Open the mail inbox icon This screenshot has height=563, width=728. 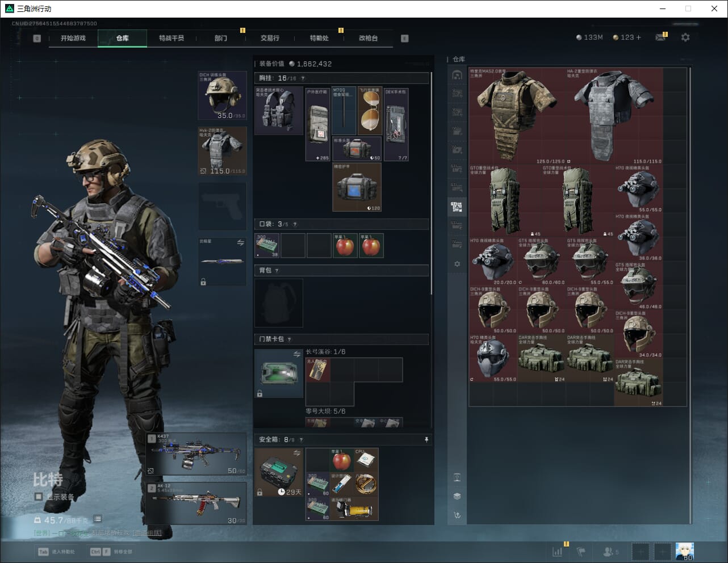(x=660, y=37)
